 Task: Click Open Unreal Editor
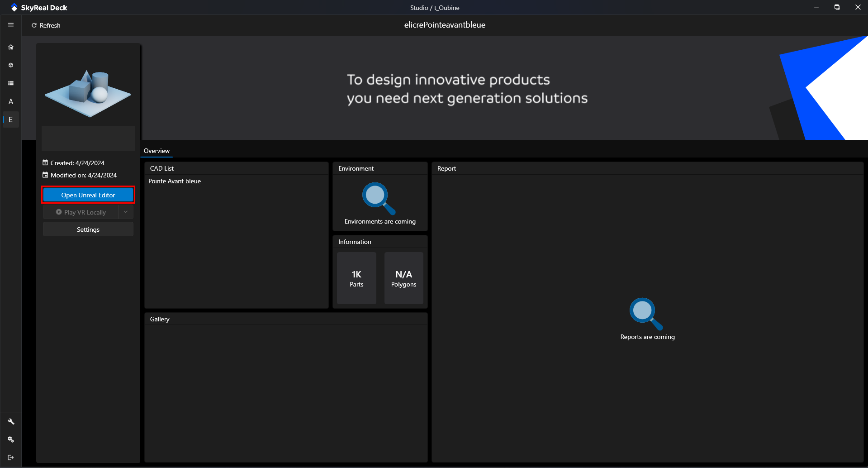click(88, 195)
